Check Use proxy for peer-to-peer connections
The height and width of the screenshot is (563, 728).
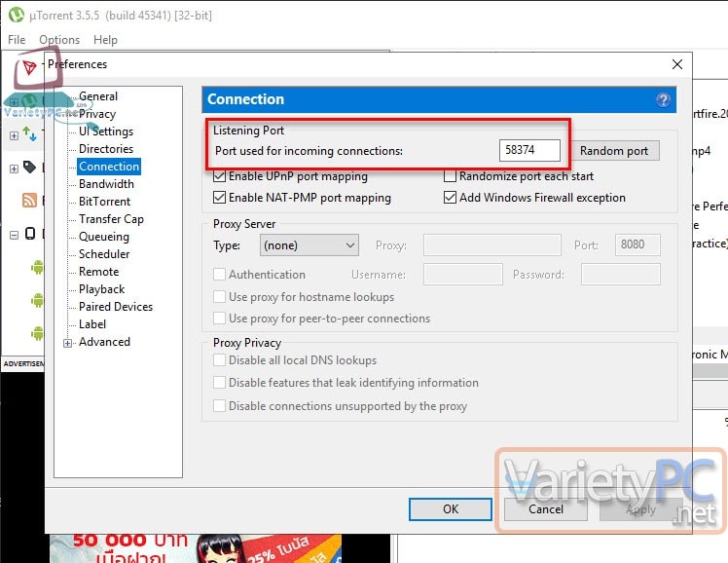[219, 319]
